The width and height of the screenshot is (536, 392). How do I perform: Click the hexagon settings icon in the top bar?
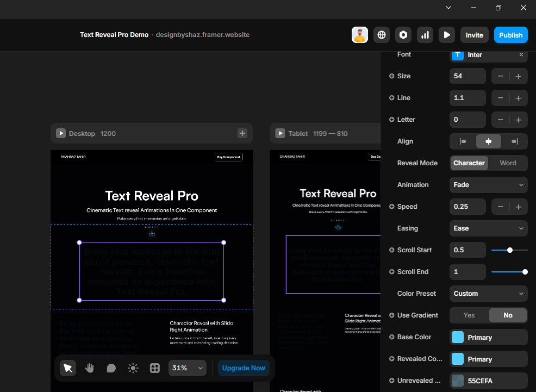(x=403, y=35)
